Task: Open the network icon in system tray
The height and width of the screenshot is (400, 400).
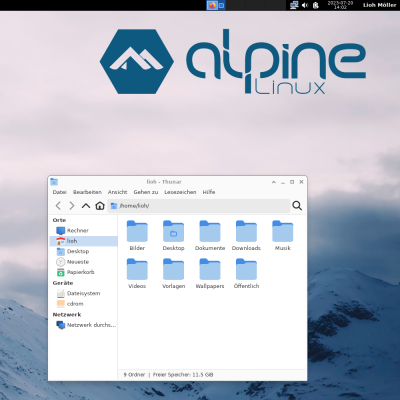Action: coord(294,5)
